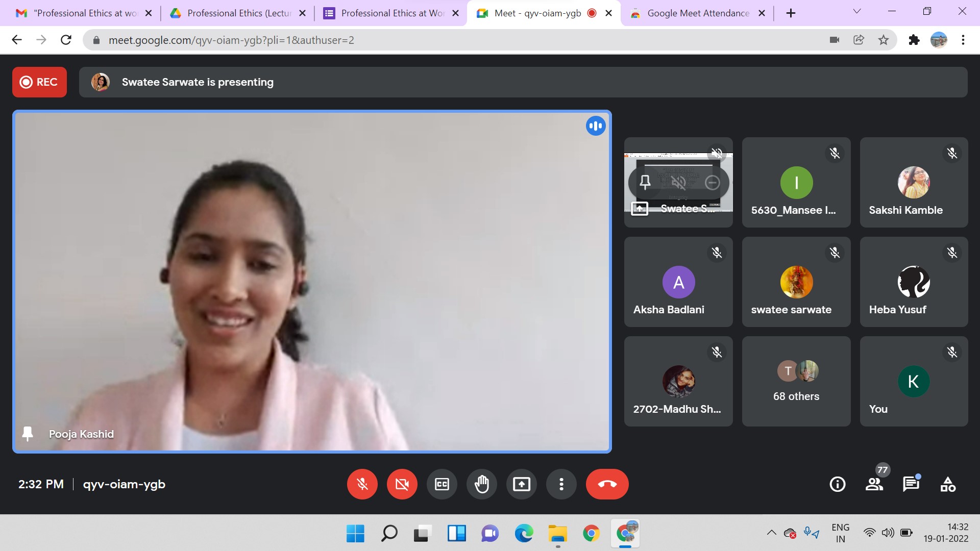
Task: Open the Activities panel icon
Action: (948, 484)
